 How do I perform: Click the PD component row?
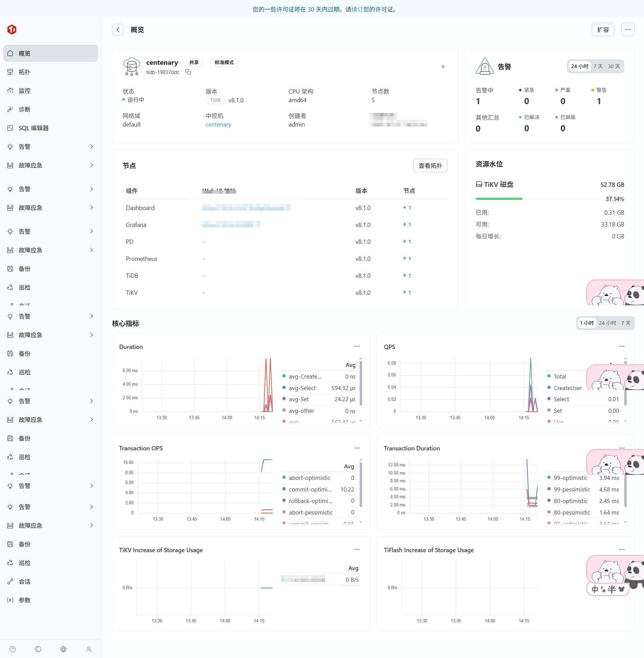(x=285, y=241)
